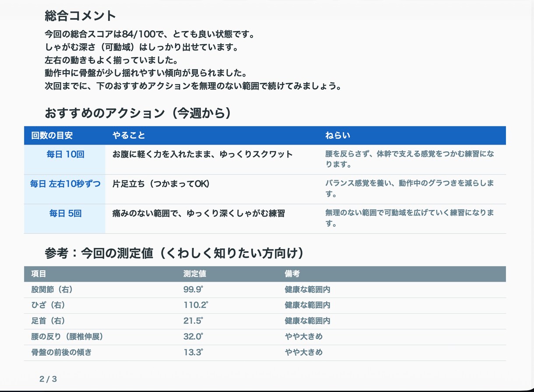Click the 骨盤の前後の傾き row label

(61, 353)
